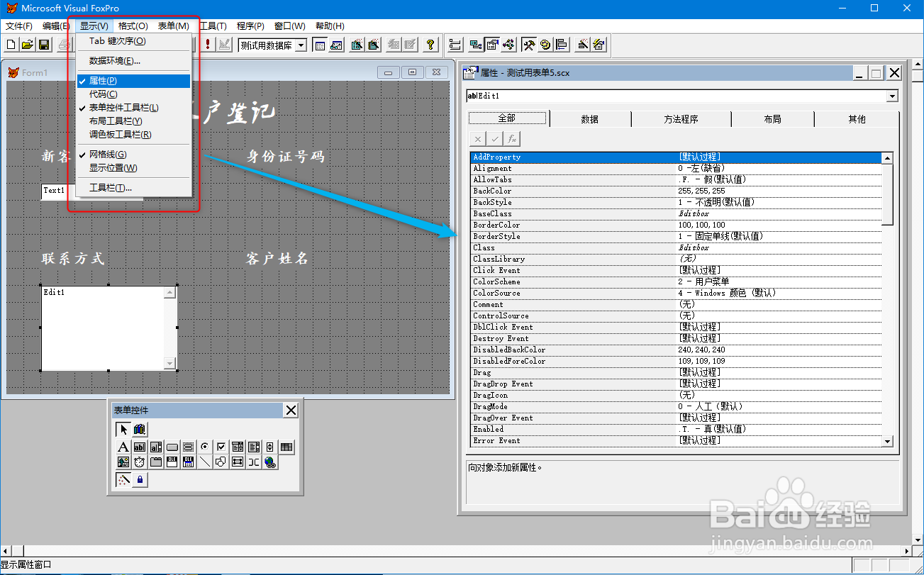Open the 帮助(H) menu
The width and height of the screenshot is (924, 575).
click(x=330, y=26)
